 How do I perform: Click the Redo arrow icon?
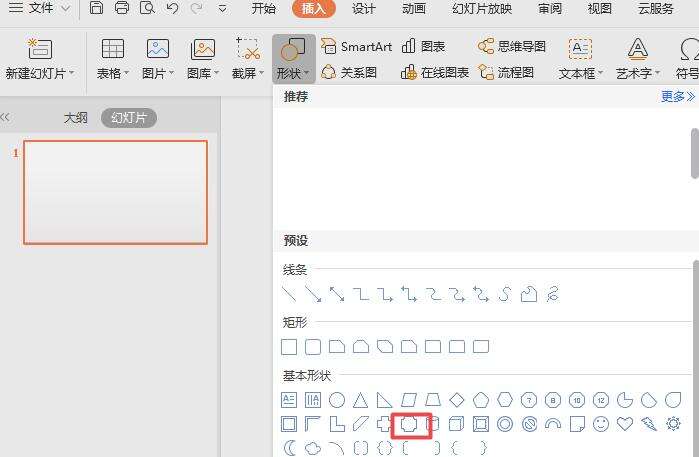[x=196, y=8]
